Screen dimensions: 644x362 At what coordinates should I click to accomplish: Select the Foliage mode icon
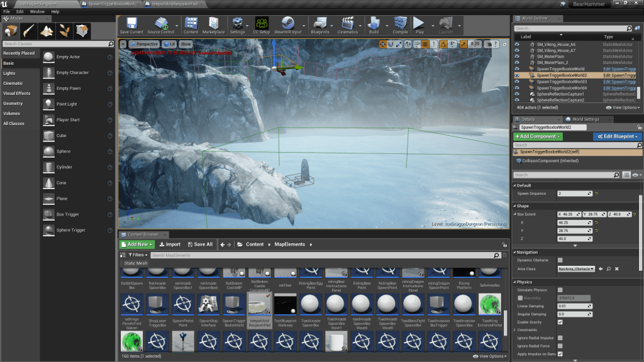pyautogui.click(x=65, y=31)
